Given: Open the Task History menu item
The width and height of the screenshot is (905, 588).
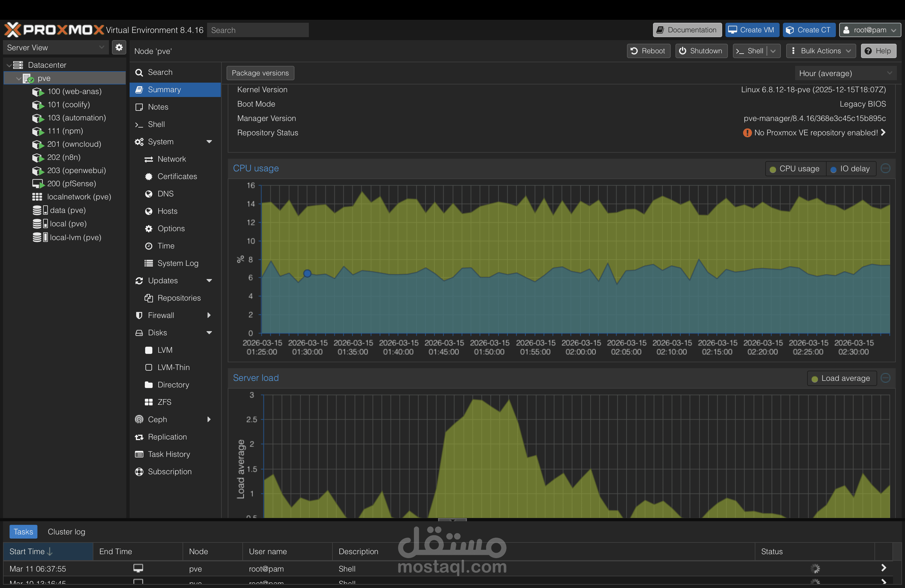Looking at the screenshot, I should [x=168, y=454].
